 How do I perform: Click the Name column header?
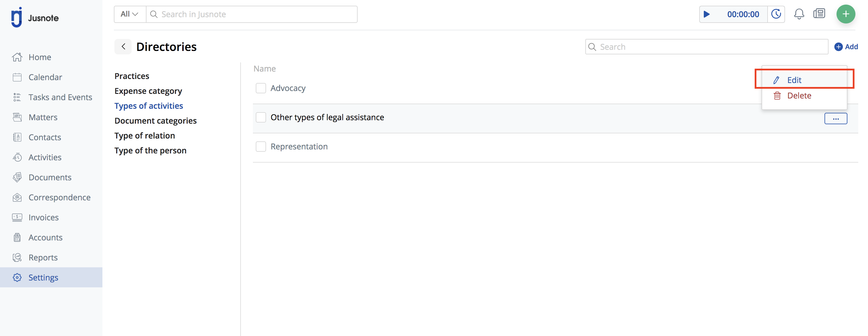click(265, 69)
